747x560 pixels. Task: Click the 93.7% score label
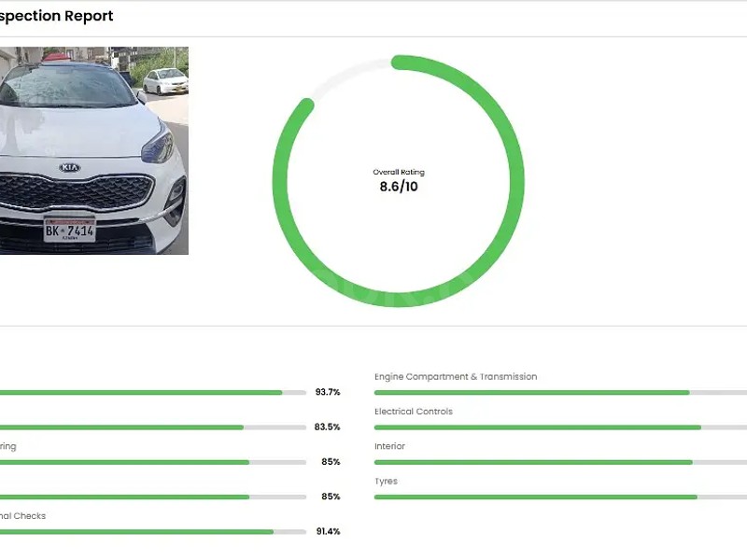327,393
